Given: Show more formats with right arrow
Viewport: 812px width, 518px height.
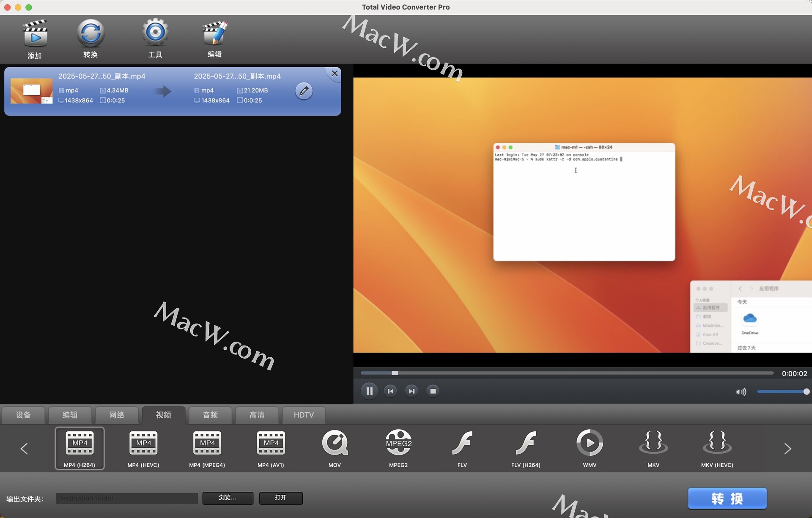Looking at the screenshot, I should [787, 449].
